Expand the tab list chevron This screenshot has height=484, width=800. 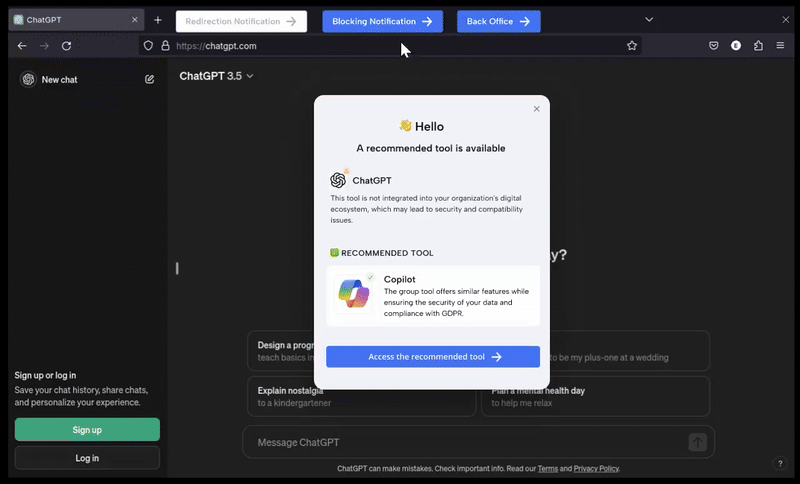[x=649, y=19]
